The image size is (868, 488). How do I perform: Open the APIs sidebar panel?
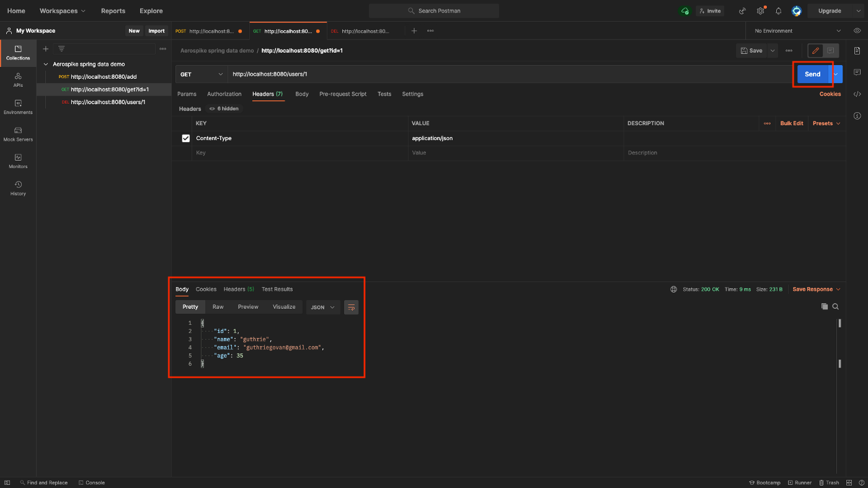[18, 79]
